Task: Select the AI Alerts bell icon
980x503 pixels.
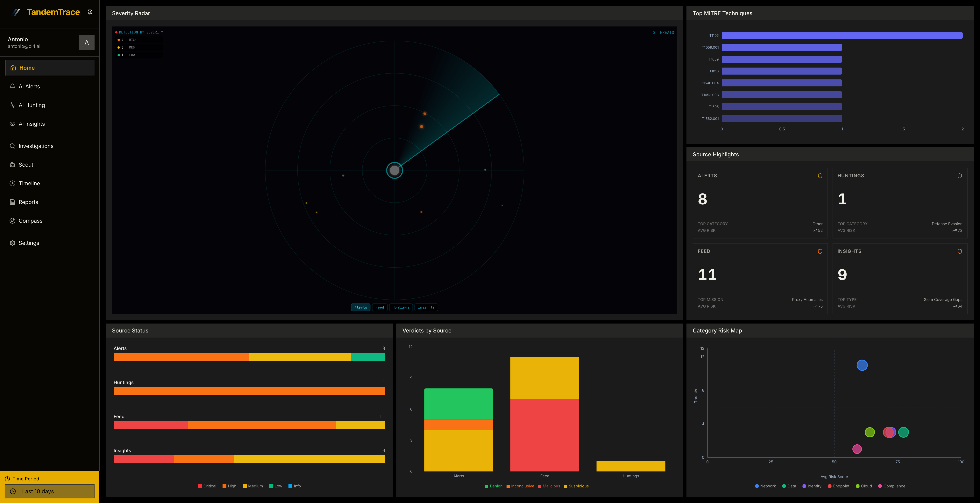Action: click(x=13, y=86)
